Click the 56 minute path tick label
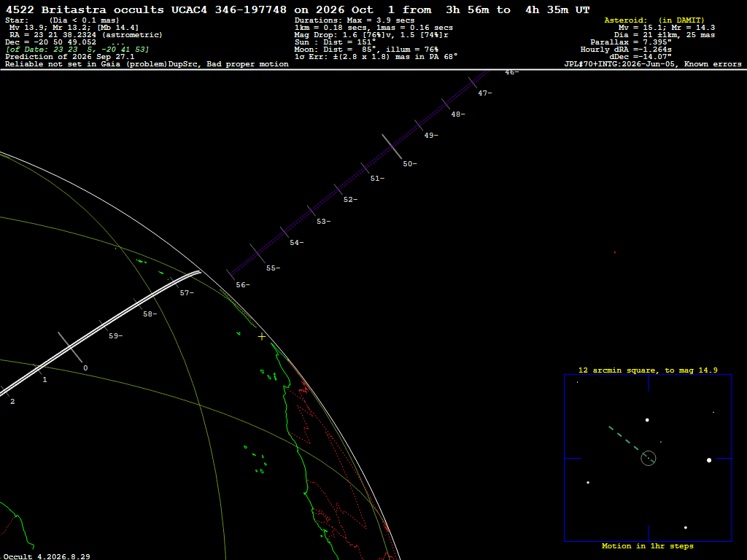This screenshot has height=560, width=747. (x=242, y=285)
